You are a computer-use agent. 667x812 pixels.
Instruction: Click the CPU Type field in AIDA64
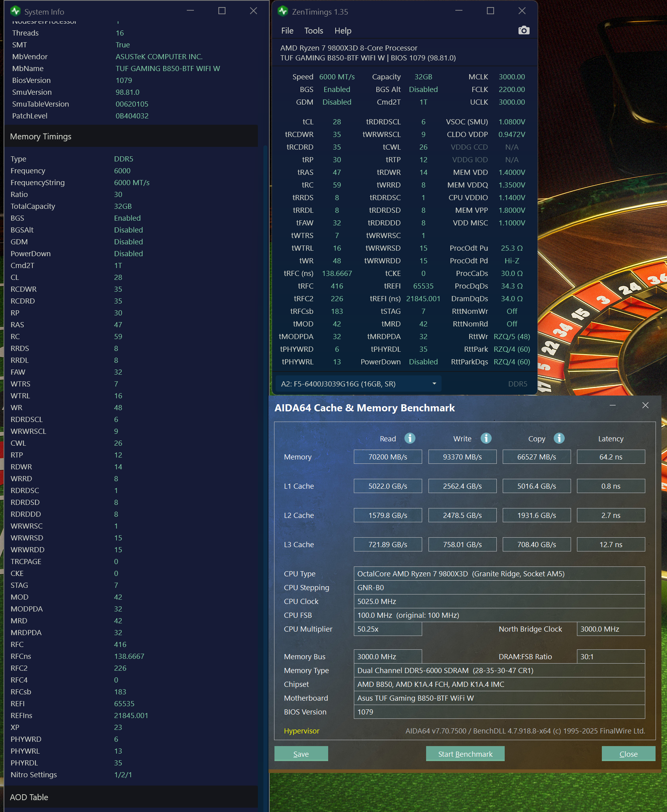point(499,574)
